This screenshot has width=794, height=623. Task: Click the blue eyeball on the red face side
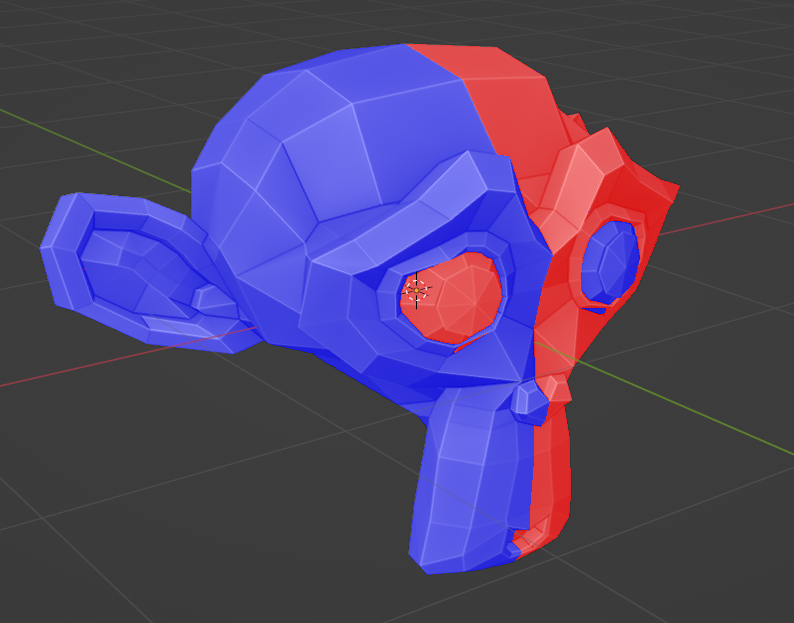click(611, 262)
